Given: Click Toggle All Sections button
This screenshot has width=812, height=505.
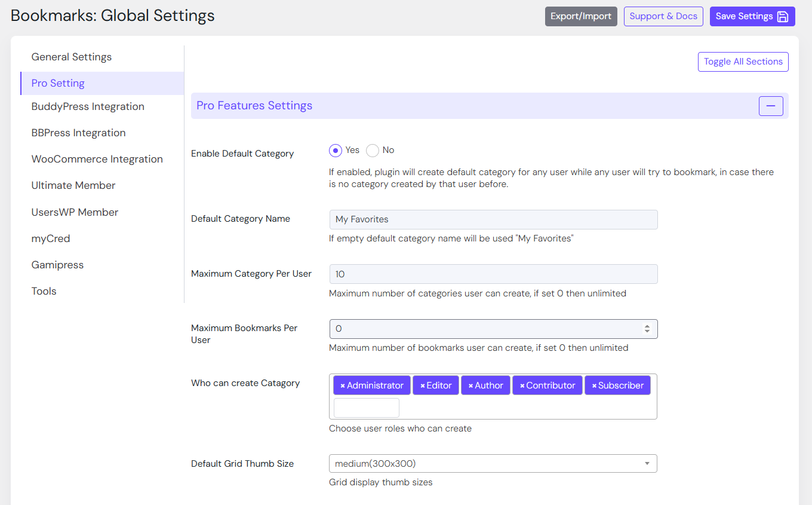Looking at the screenshot, I should coord(743,62).
